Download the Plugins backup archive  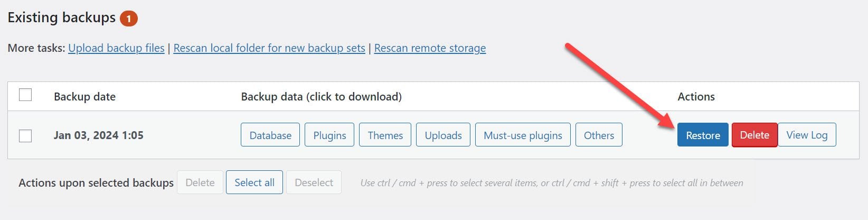(x=329, y=135)
